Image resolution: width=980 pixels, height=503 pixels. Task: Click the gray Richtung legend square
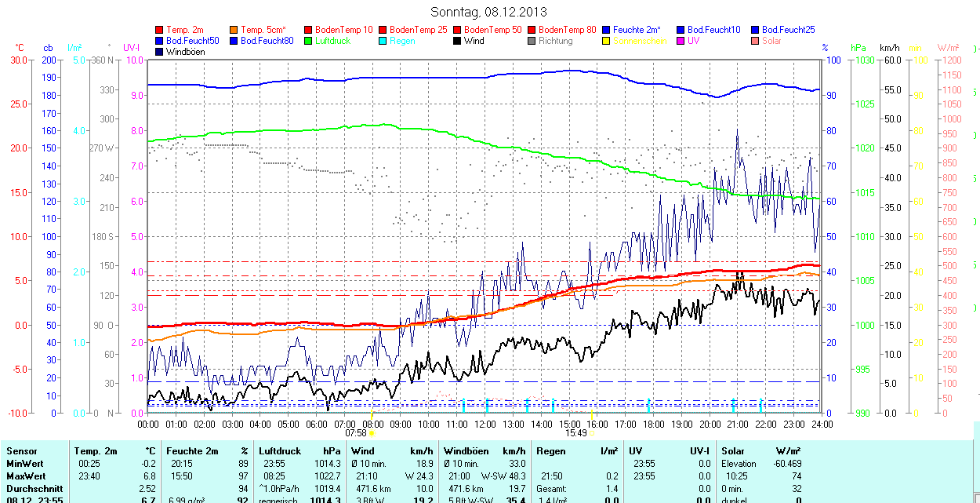[532, 41]
